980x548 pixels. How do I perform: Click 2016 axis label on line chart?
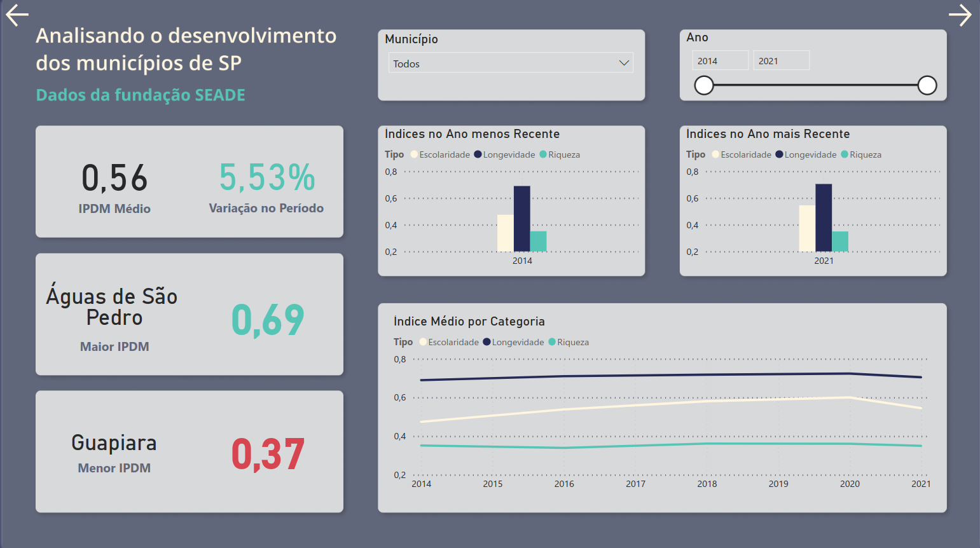[x=564, y=484]
